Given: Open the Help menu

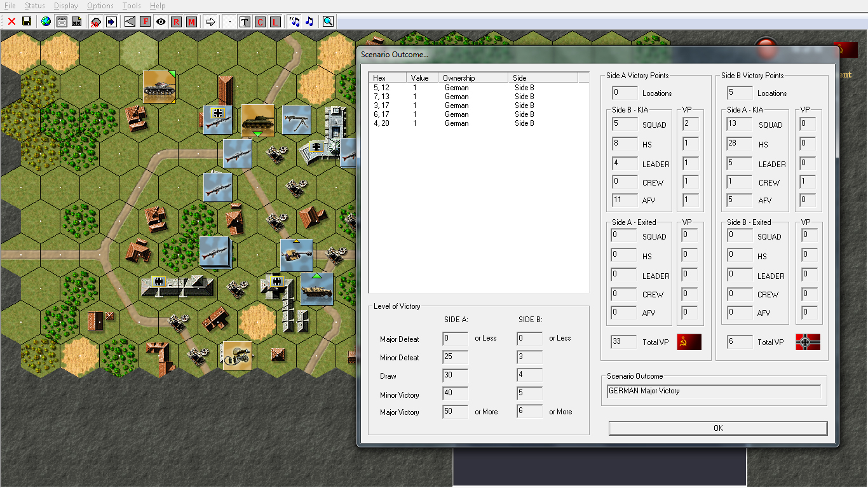Looking at the screenshot, I should tap(158, 6).
